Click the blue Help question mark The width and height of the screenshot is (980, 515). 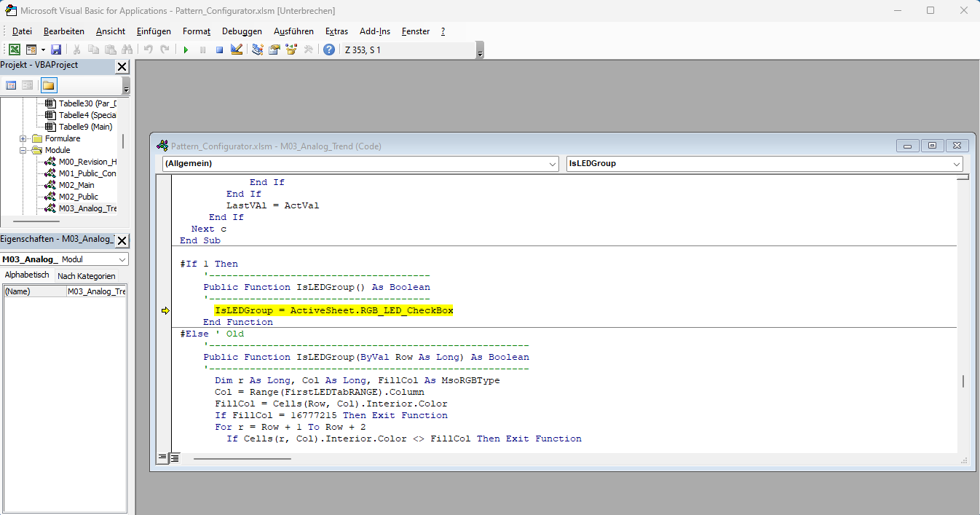(329, 50)
